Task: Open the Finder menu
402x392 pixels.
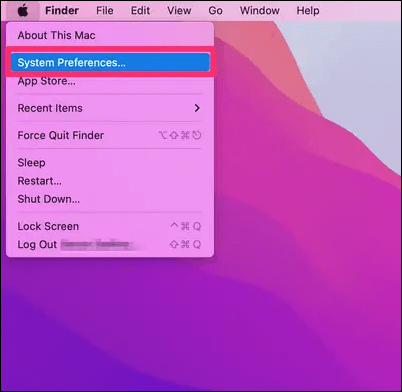Action: click(x=62, y=11)
